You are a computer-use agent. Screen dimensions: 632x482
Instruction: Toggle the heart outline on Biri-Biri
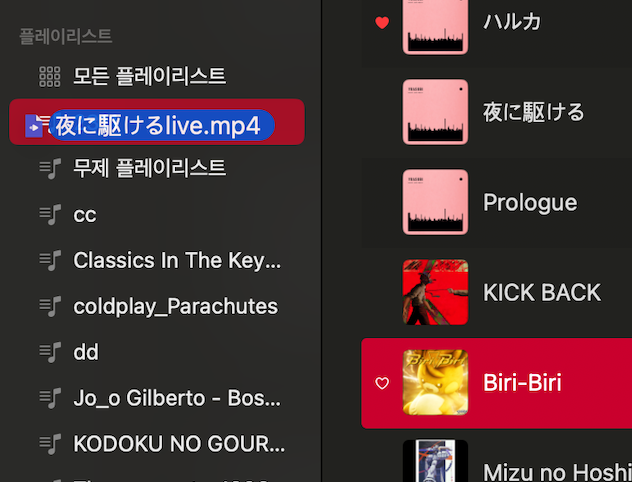click(382, 383)
